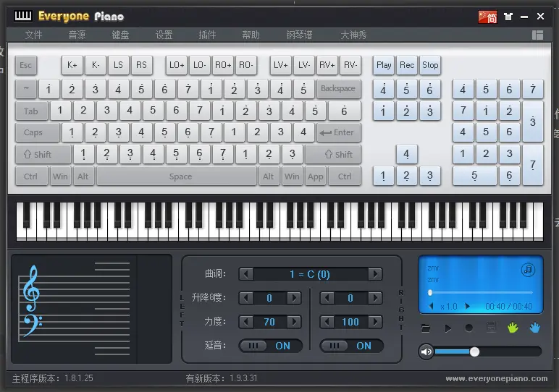
Task: Click the piano keys logo in the title bar
Action: [x=23, y=16]
